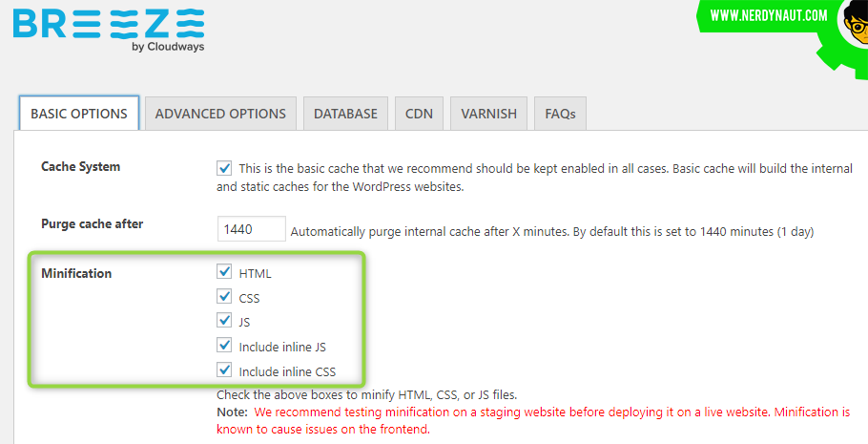The width and height of the screenshot is (868, 444).
Task: Select the CDN tab
Action: tap(419, 114)
